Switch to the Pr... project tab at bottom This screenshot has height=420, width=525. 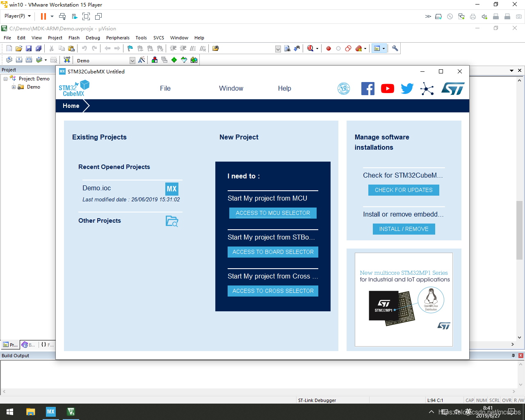coord(10,345)
